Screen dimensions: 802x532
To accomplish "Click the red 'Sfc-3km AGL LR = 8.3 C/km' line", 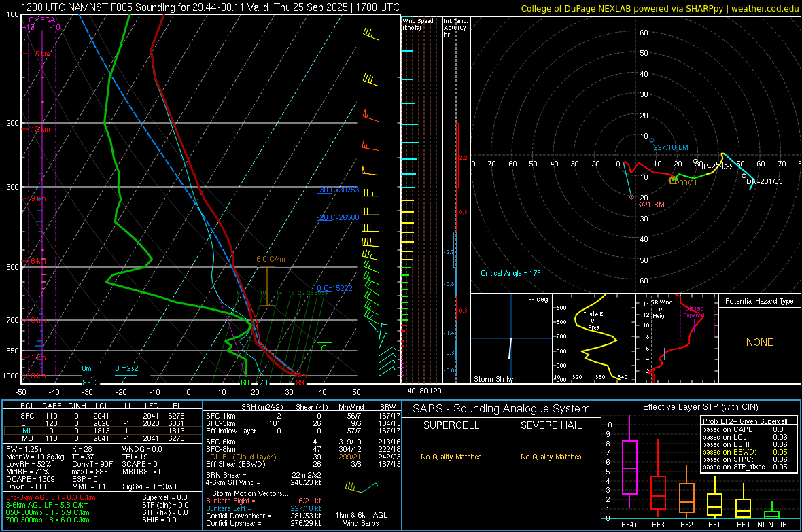I will point(51,497).
